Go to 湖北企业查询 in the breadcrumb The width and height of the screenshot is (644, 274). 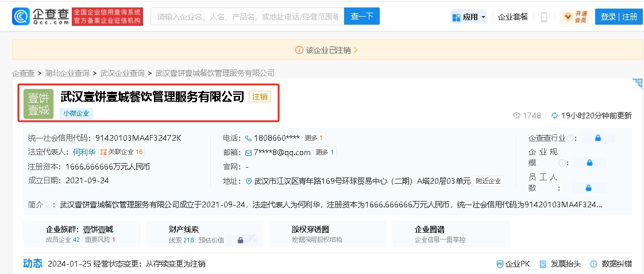tap(67, 73)
